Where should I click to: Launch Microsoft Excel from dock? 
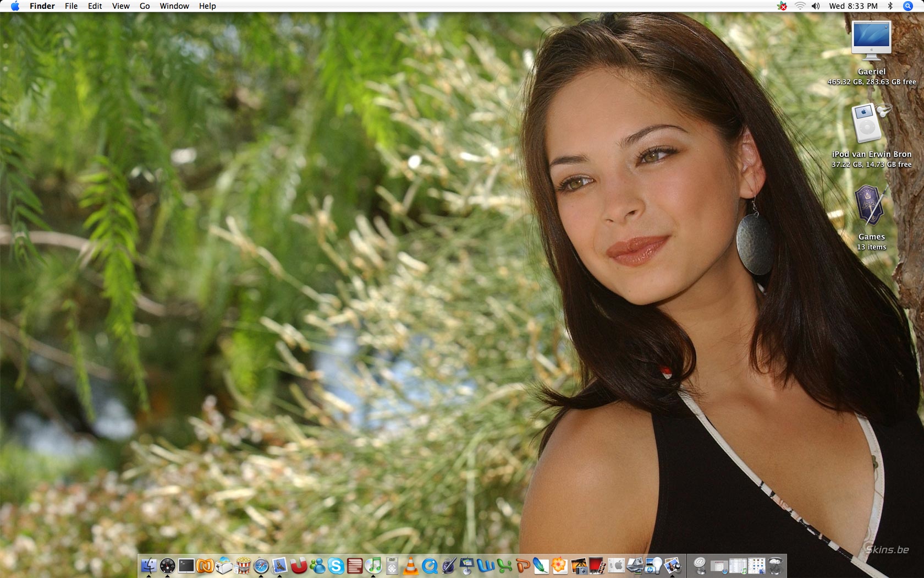pyautogui.click(x=504, y=565)
